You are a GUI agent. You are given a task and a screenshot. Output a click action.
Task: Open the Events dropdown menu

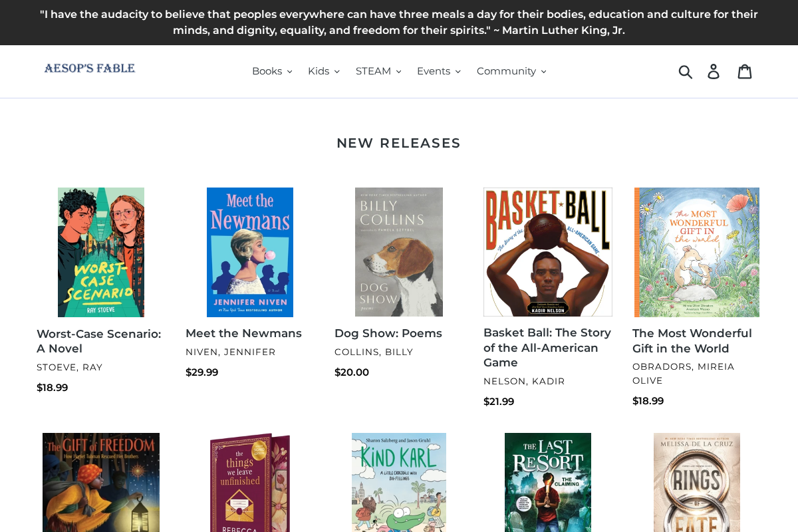point(438,70)
